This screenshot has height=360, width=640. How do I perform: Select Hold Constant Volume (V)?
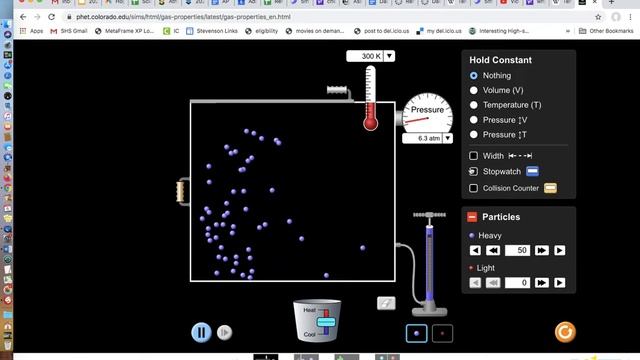click(473, 90)
